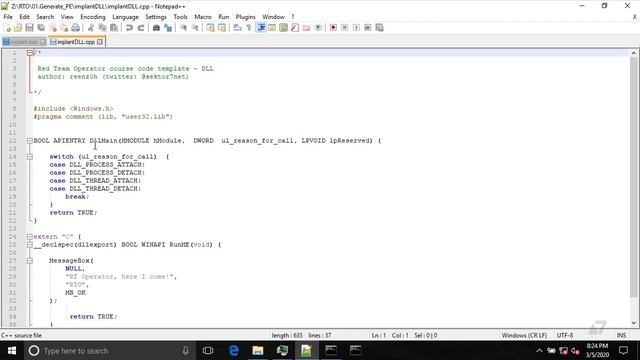Click the Replace toolbar icon
The height and width of the screenshot is (360, 640).
click(168, 28)
